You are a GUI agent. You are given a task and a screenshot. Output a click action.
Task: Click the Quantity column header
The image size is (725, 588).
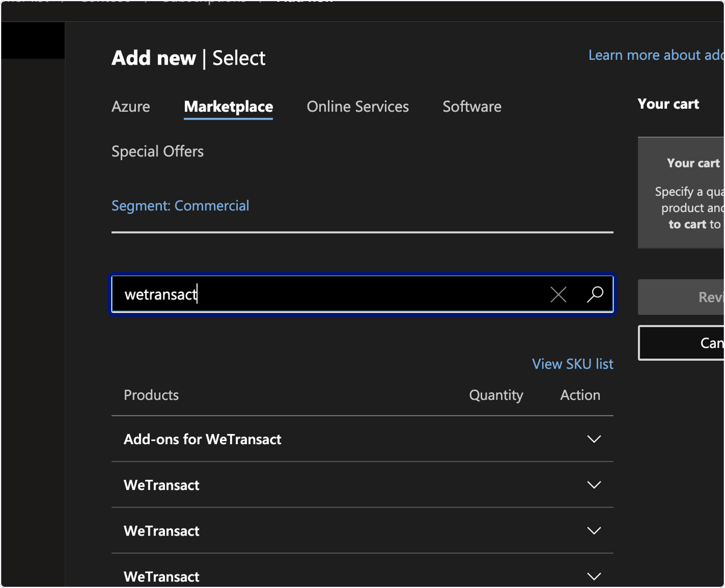pyautogui.click(x=496, y=395)
